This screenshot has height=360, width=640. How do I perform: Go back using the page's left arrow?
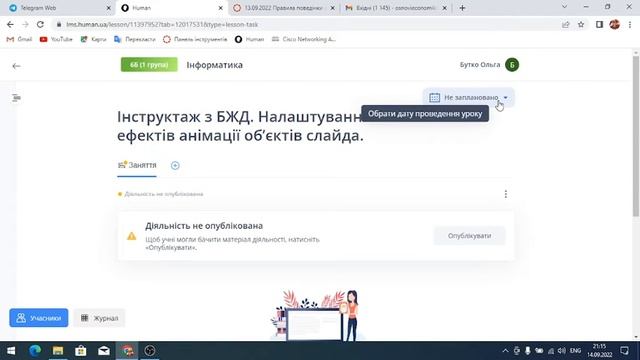[x=16, y=66]
